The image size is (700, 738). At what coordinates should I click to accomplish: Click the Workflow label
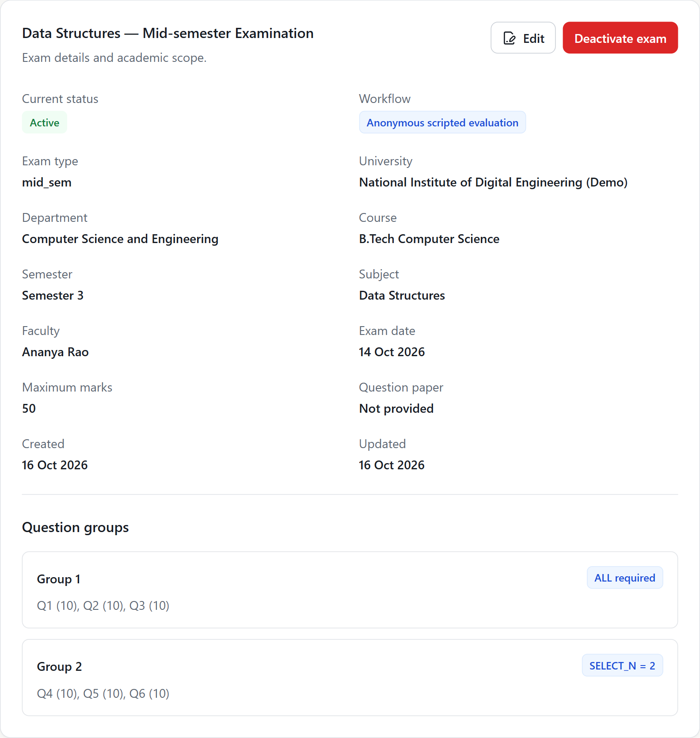point(385,99)
